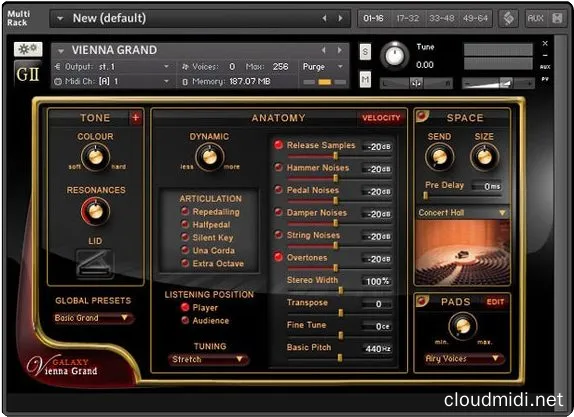Image resolution: width=574 pixels, height=417 pixels.
Task: Open the Purge dropdown menu
Action: (323, 67)
